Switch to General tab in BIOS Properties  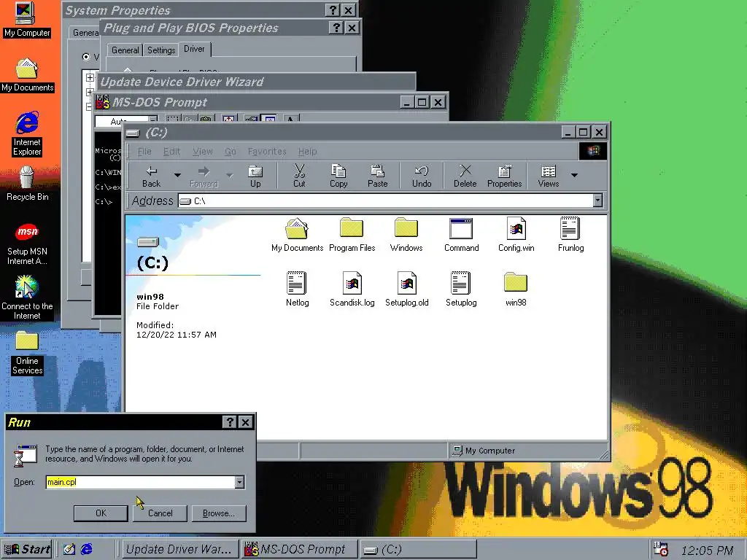[125, 50]
